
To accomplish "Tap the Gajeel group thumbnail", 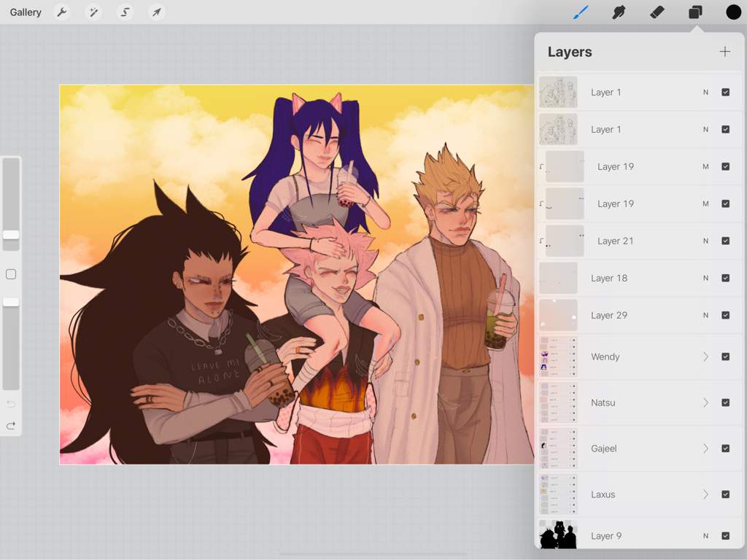I will pos(558,448).
